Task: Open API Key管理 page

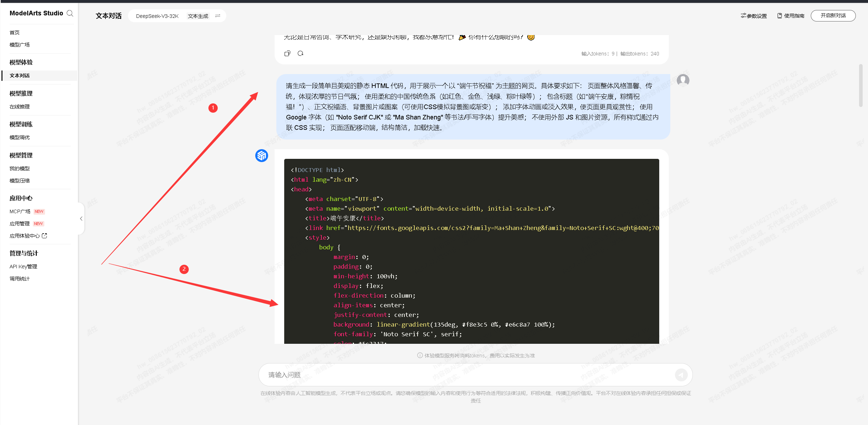Action: [23, 267]
